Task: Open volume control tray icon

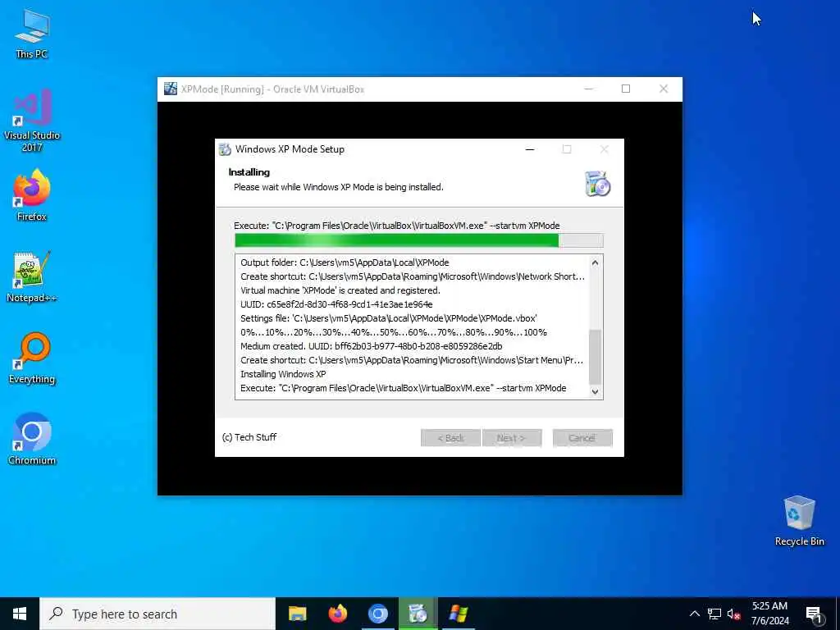Action: coord(733,614)
